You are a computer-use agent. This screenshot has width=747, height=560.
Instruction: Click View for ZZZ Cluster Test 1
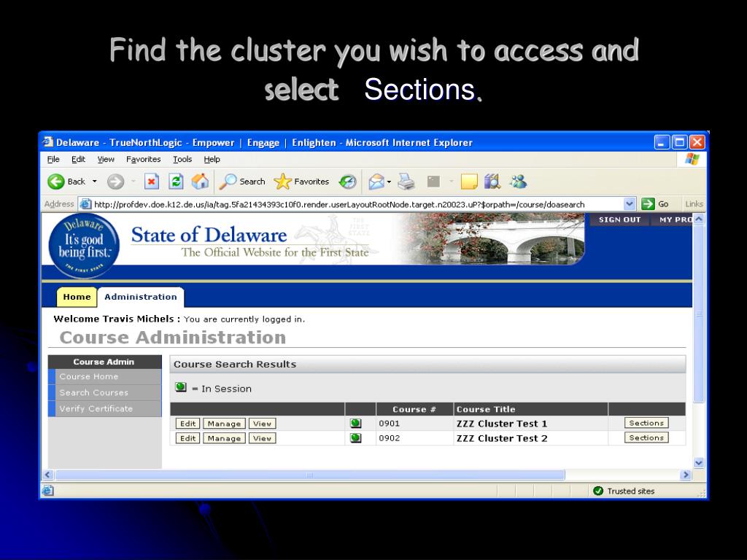pos(262,424)
